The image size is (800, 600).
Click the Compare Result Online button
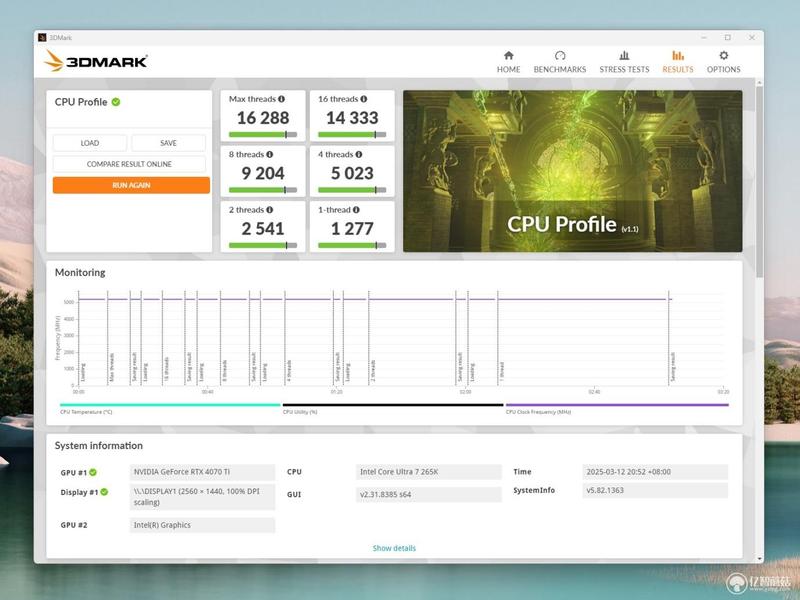(x=129, y=164)
